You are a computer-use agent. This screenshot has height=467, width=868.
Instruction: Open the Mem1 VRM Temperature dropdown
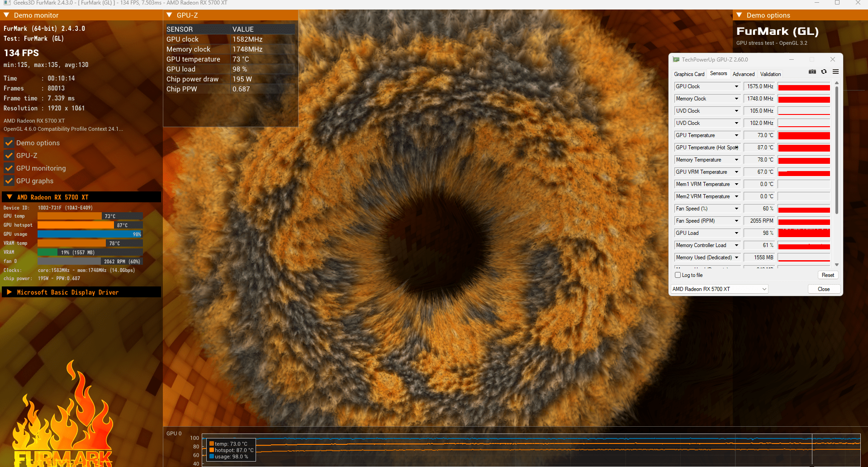(x=736, y=184)
